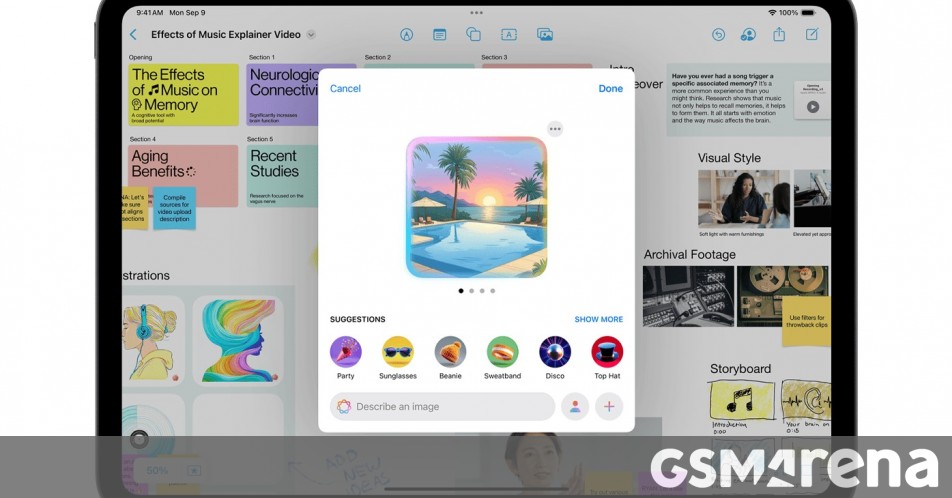Select the text box tool
952x498 pixels.
point(508,35)
